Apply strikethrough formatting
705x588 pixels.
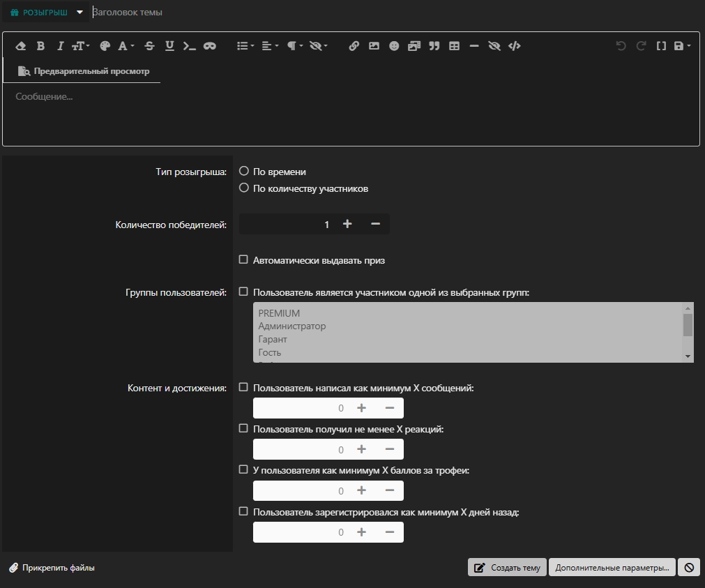coord(149,45)
